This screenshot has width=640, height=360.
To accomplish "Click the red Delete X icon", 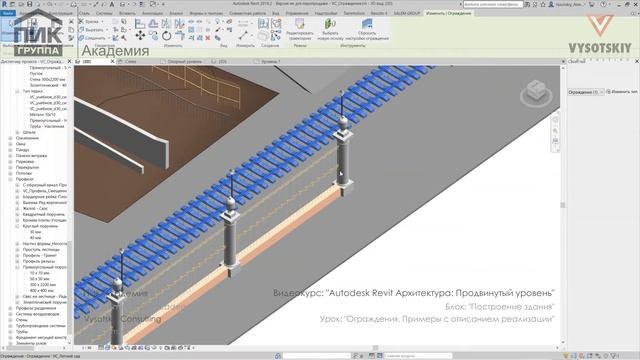I will point(208,38).
